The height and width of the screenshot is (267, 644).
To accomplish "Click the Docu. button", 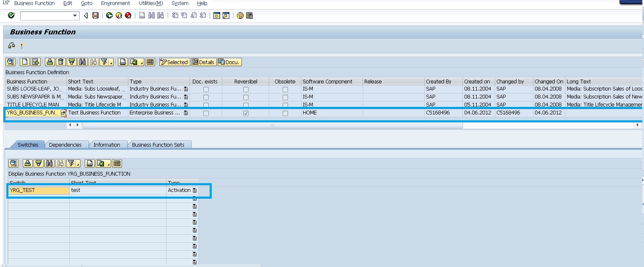I will click(x=229, y=62).
